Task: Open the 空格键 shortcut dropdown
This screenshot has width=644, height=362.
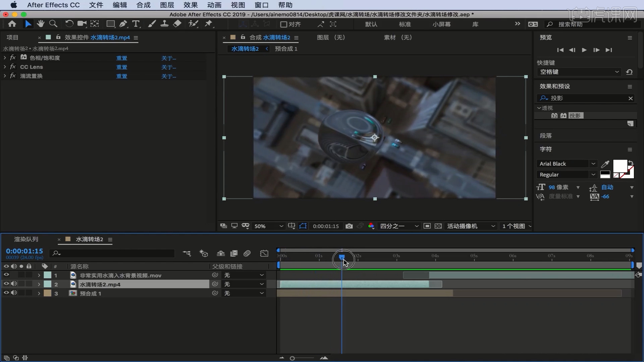Action: pyautogui.click(x=579, y=72)
